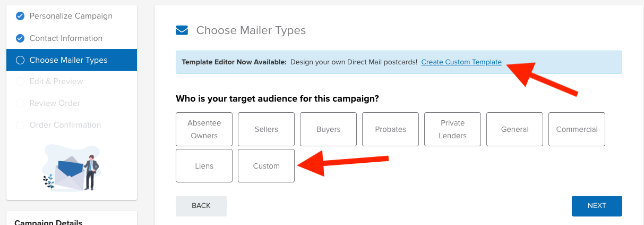Click the blue NEXT button
Screen dimensions: 644x225
coord(597,206)
